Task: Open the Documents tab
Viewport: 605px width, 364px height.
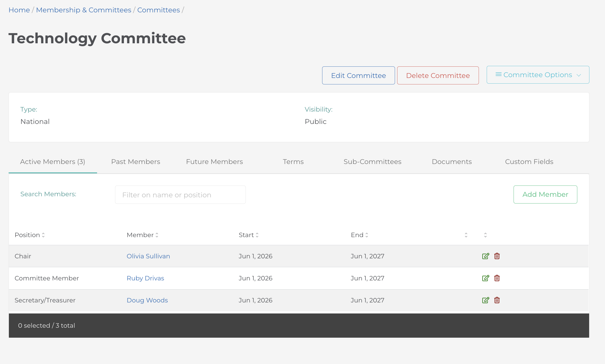Action: pos(452,162)
